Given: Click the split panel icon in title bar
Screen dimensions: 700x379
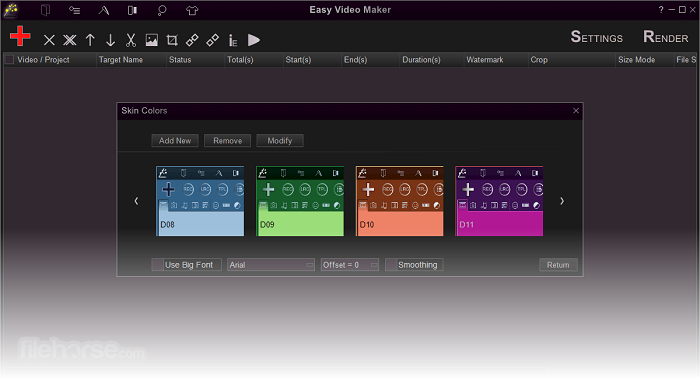Looking at the screenshot, I should (133, 10).
